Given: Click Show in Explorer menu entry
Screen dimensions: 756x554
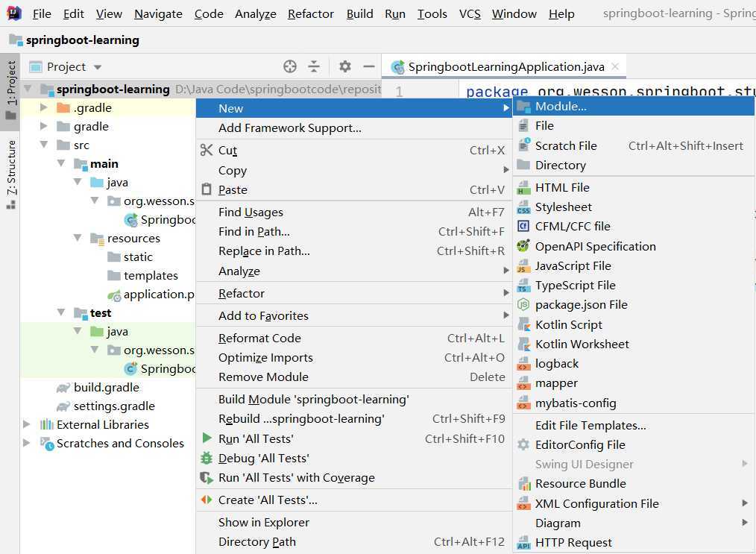Looking at the screenshot, I should coord(263,522).
